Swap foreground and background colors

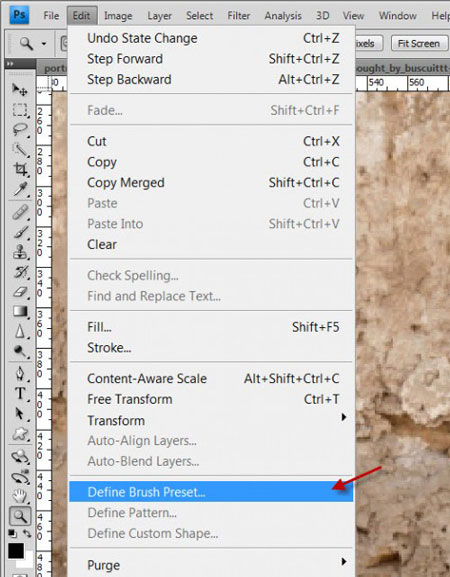click(x=27, y=533)
